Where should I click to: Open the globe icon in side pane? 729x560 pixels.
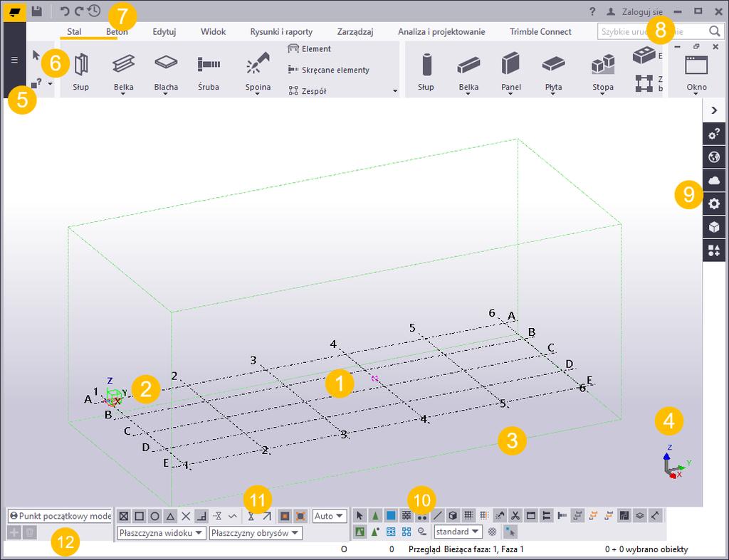714,157
